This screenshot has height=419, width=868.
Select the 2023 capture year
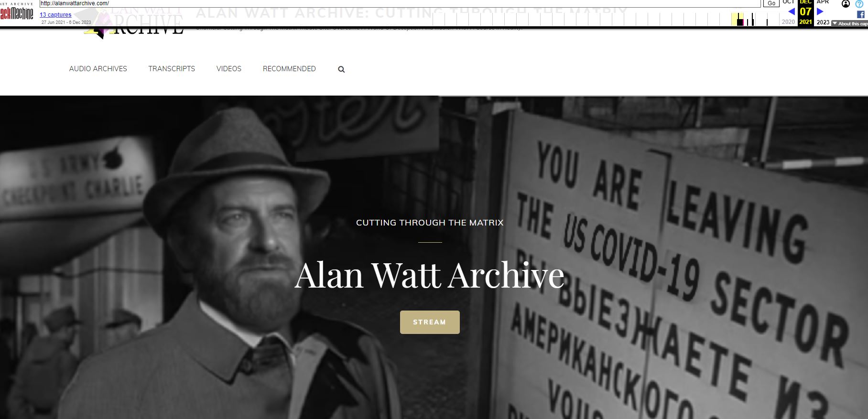point(823,22)
